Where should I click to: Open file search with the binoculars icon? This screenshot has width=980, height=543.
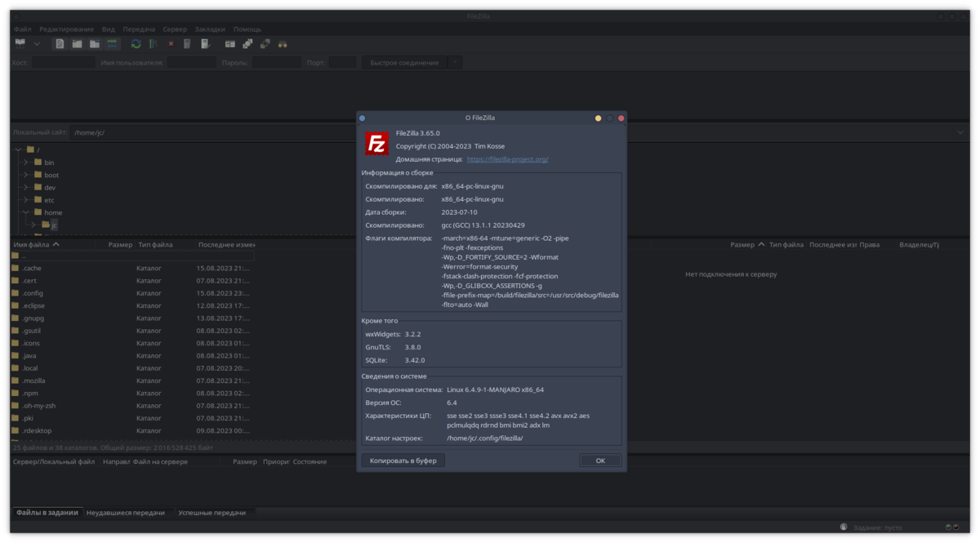(282, 43)
